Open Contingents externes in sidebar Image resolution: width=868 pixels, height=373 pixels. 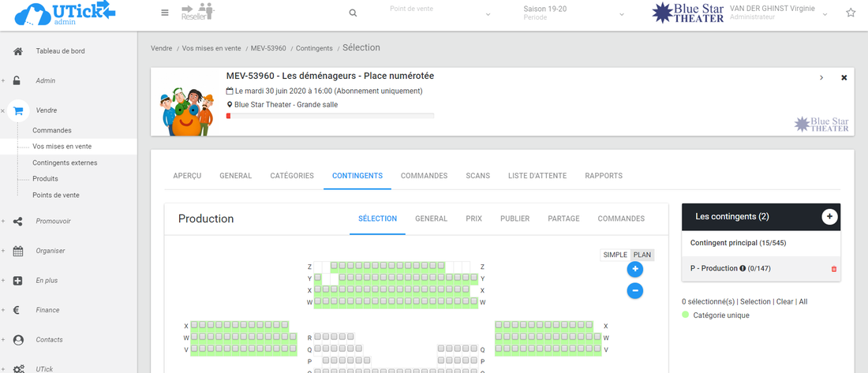[65, 162]
